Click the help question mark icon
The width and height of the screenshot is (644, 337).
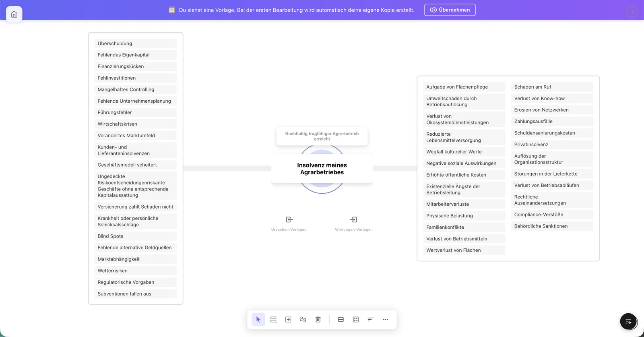point(632,12)
